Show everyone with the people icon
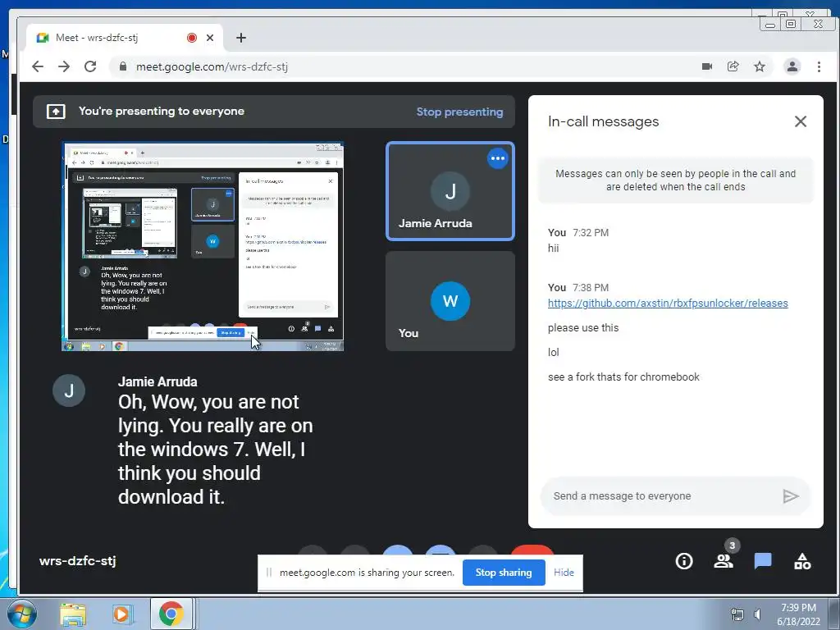This screenshot has height=630, width=840. click(724, 561)
